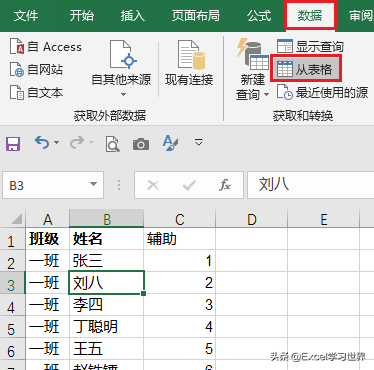Expand the 新建查询 menu
The height and width of the screenshot is (370, 374).
(x=252, y=69)
